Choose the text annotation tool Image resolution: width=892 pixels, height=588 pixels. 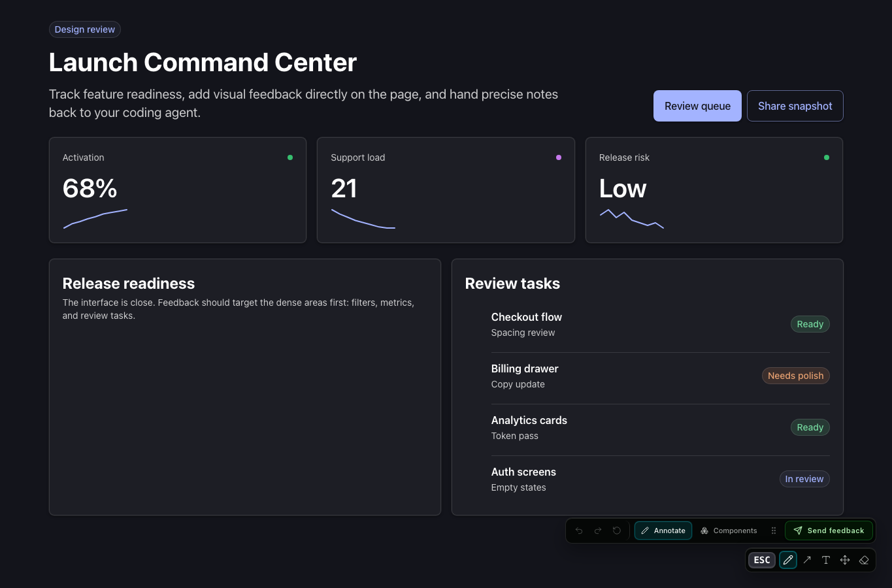tap(826, 560)
